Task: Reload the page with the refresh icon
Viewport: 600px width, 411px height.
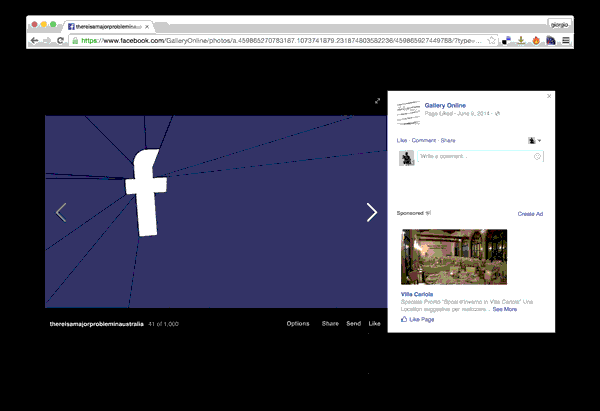Action: [x=60, y=41]
